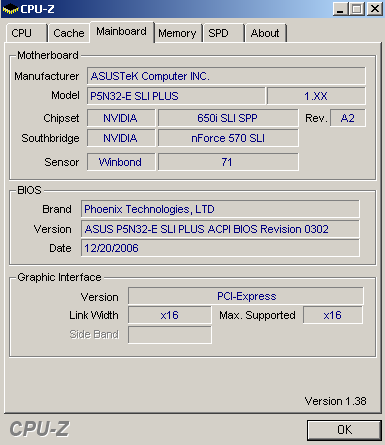
Task: Switch to the CPU tab
Action: click(26, 33)
